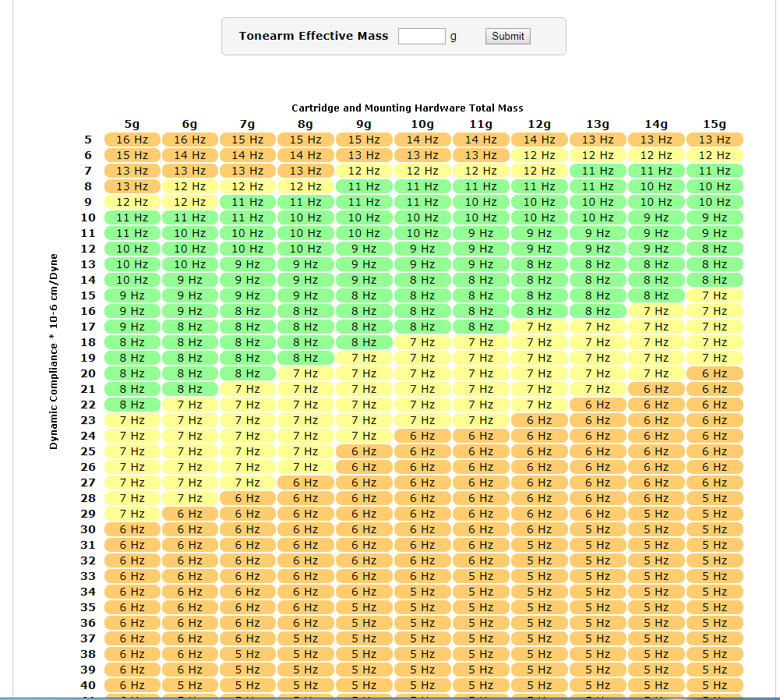This screenshot has width=780, height=700.
Task: Select the 15g column header
Action: (x=715, y=124)
